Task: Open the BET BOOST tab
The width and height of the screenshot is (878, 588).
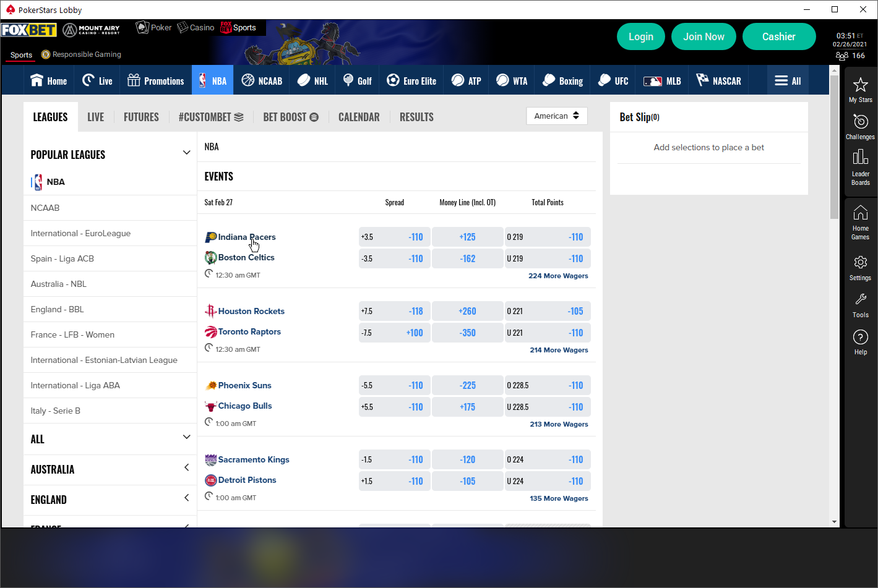Action: (291, 117)
